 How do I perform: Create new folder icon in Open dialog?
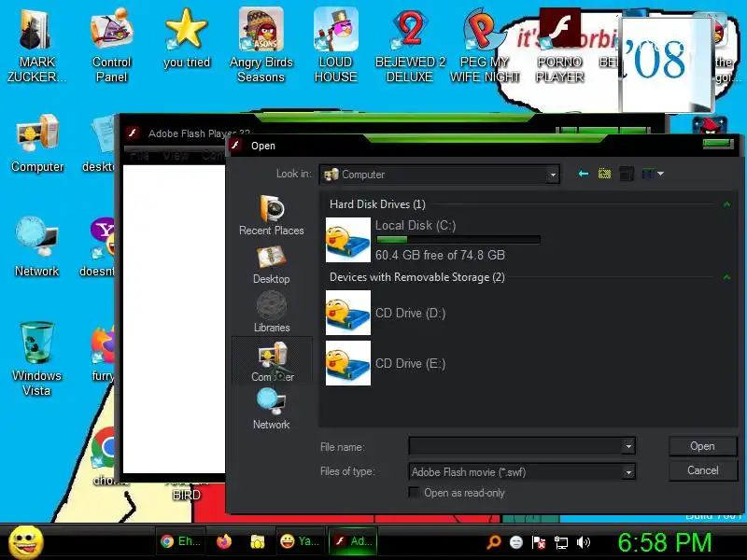click(627, 174)
